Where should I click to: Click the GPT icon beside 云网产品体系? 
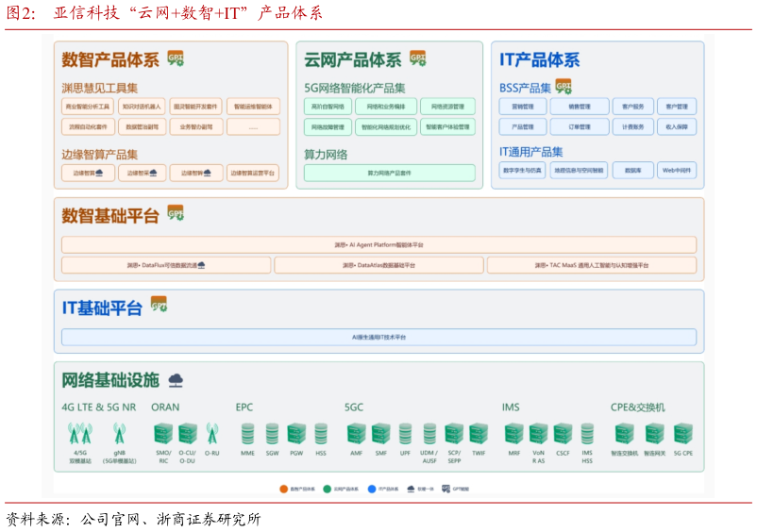(x=418, y=58)
